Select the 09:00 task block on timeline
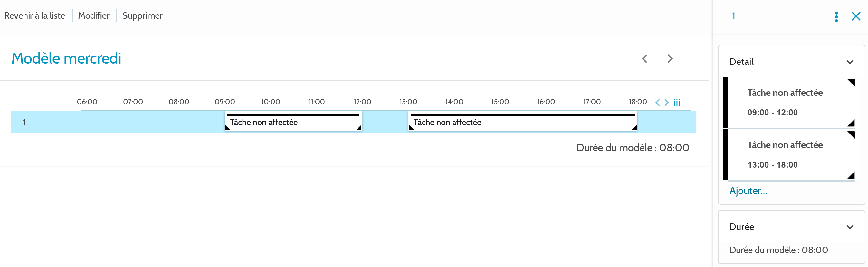The image size is (868, 267). [x=293, y=122]
